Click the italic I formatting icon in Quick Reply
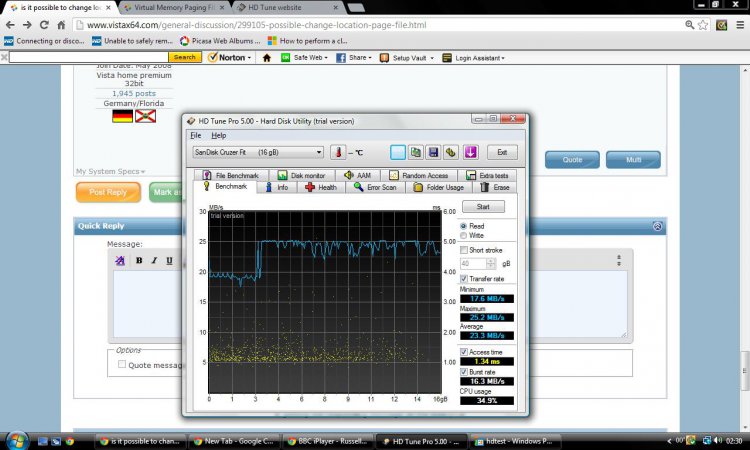 coord(154,261)
